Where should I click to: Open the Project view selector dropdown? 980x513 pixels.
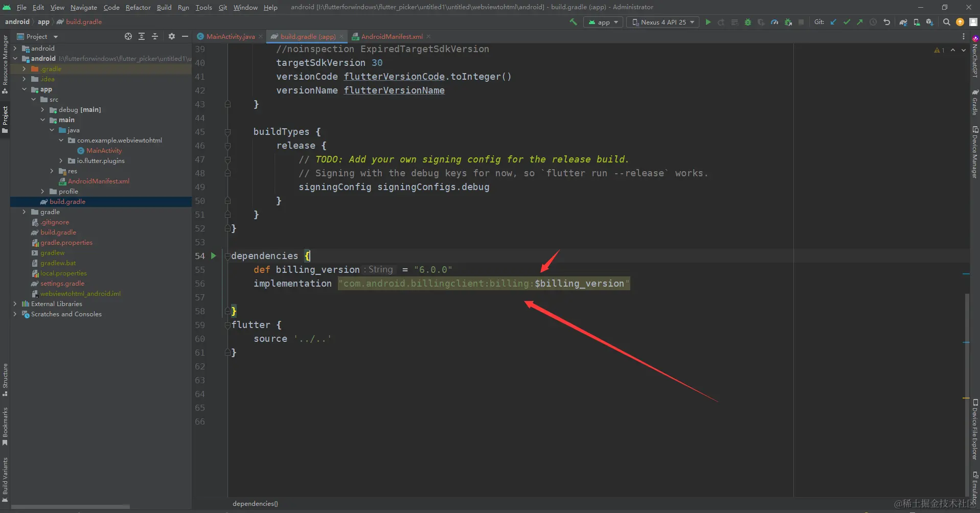pos(37,36)
